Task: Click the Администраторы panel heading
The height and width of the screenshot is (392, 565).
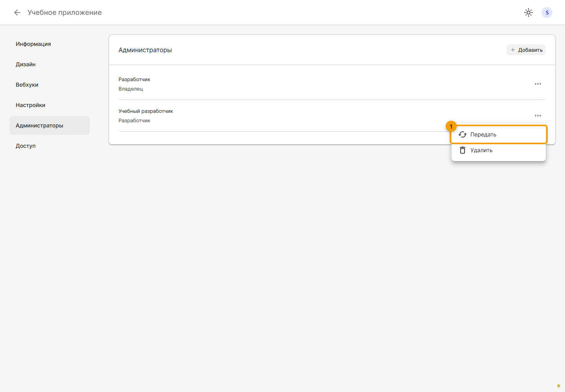Action: 145,50
